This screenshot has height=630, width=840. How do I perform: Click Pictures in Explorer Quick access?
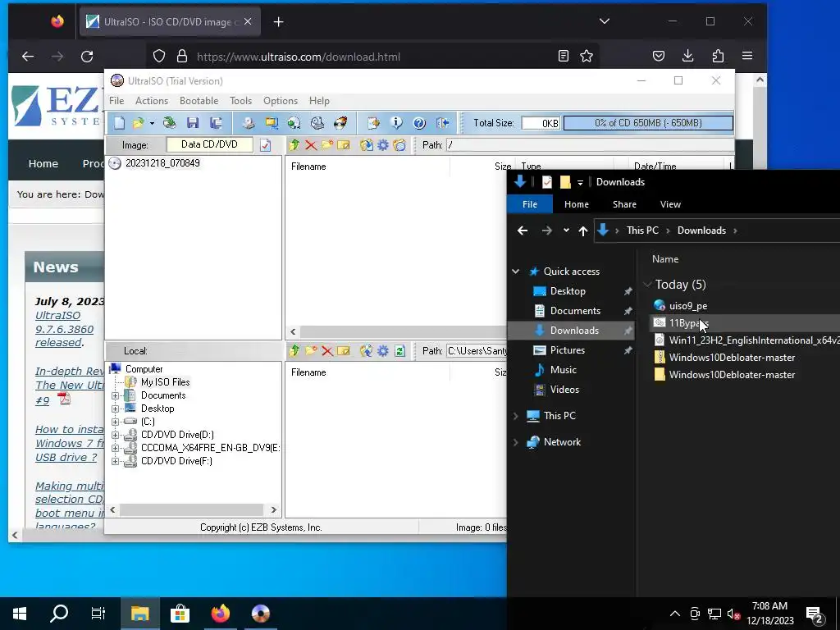[x=568, y=350]
